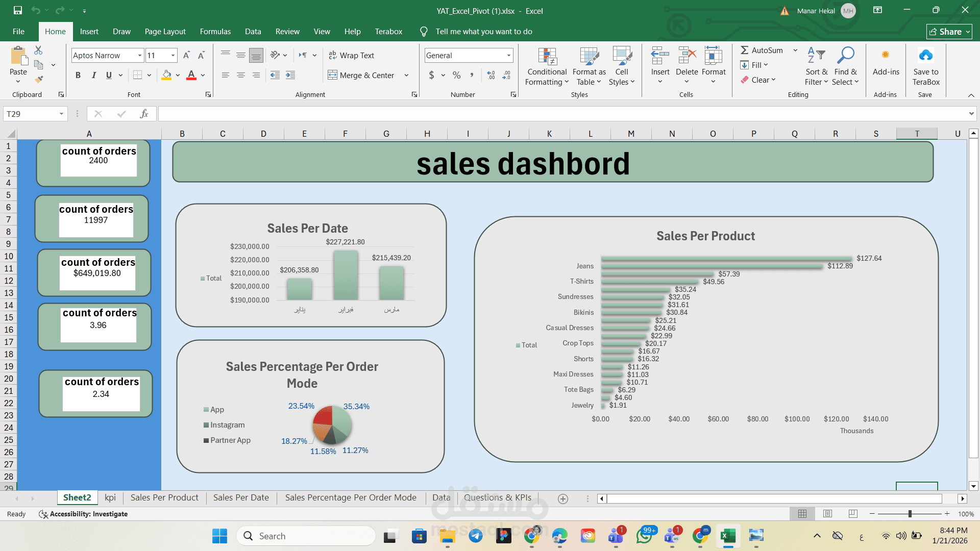Toggle Bold formatting
The image size is (980, 551).
(78, 75)
